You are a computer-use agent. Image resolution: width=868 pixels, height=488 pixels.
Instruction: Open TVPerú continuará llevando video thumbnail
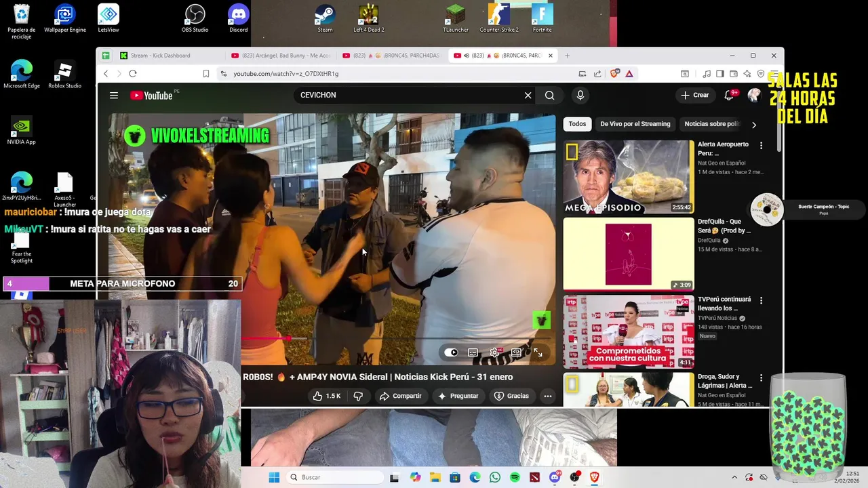pos(629,331)
